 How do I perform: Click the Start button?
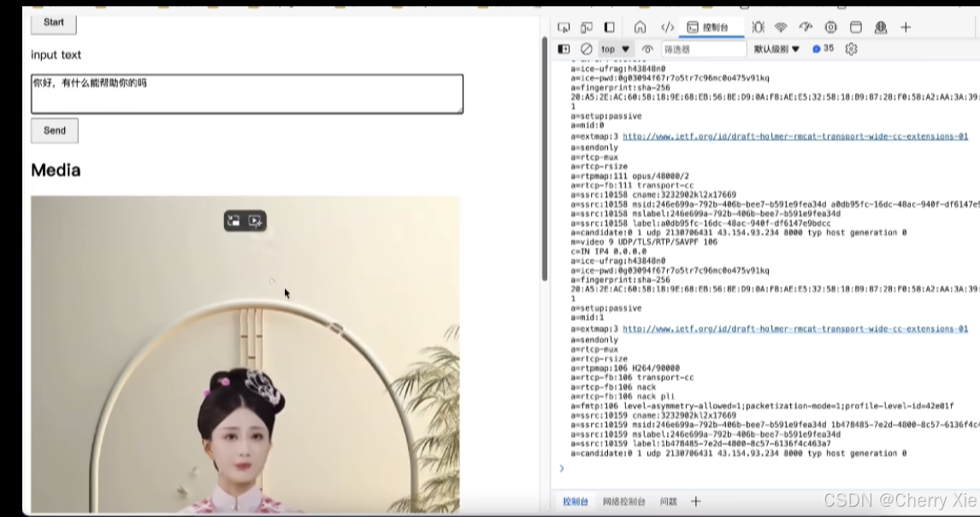(54, 23)
